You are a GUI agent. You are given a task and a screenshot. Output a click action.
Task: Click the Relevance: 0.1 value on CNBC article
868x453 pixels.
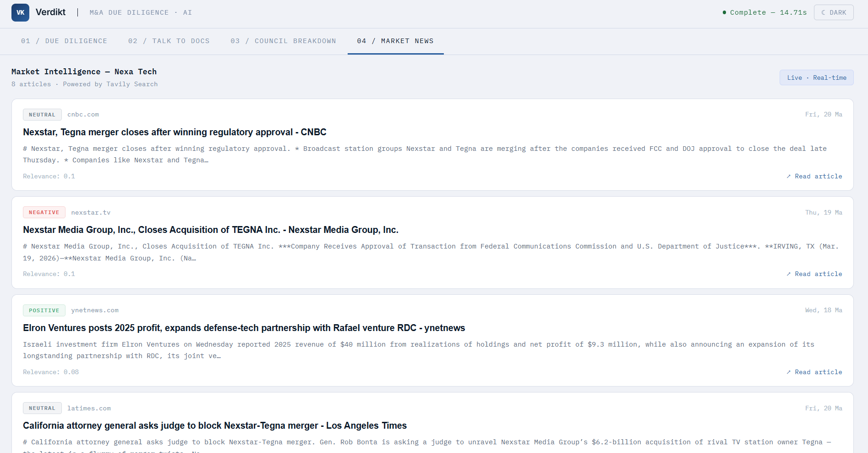pos(49,176)
